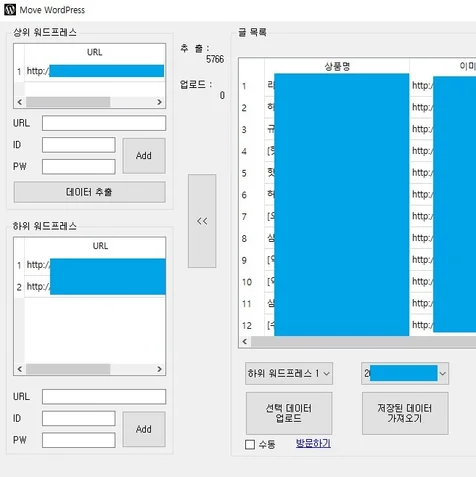The image size is (476, 477).
Task: Open the 방문하기 link
Action: tap(313, 443)
